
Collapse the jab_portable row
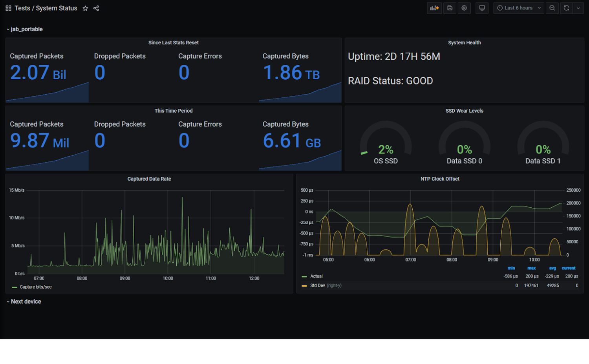26,29
